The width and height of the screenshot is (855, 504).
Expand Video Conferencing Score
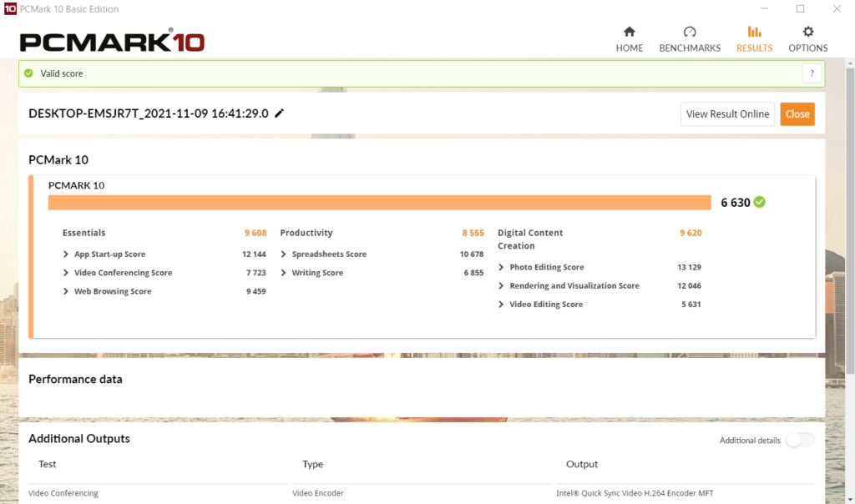click(x=65, y=272)
